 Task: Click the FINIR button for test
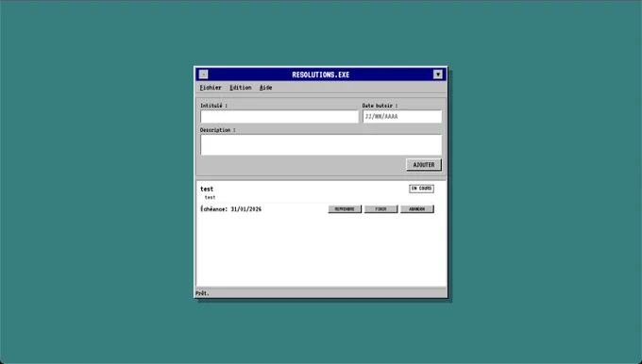[380, 209]
